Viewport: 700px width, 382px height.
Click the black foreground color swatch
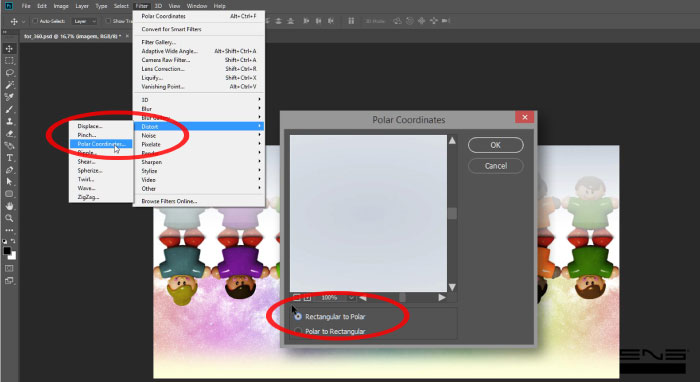click(7, 251)
